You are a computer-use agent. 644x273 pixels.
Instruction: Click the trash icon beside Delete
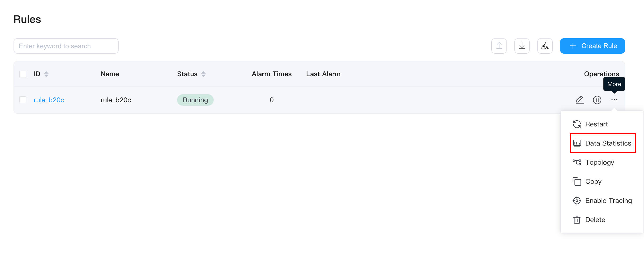(x=577, y=220)
